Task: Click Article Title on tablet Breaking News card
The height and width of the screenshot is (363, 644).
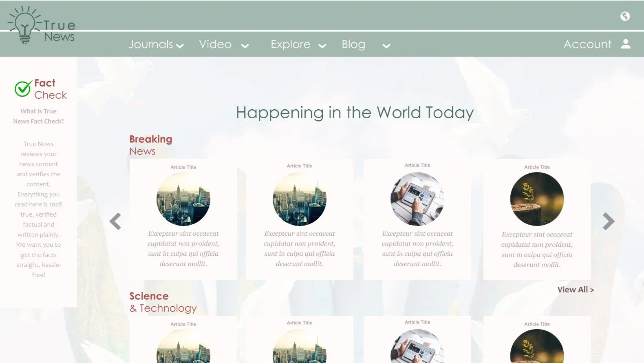Action: click(x=417, y=165)
